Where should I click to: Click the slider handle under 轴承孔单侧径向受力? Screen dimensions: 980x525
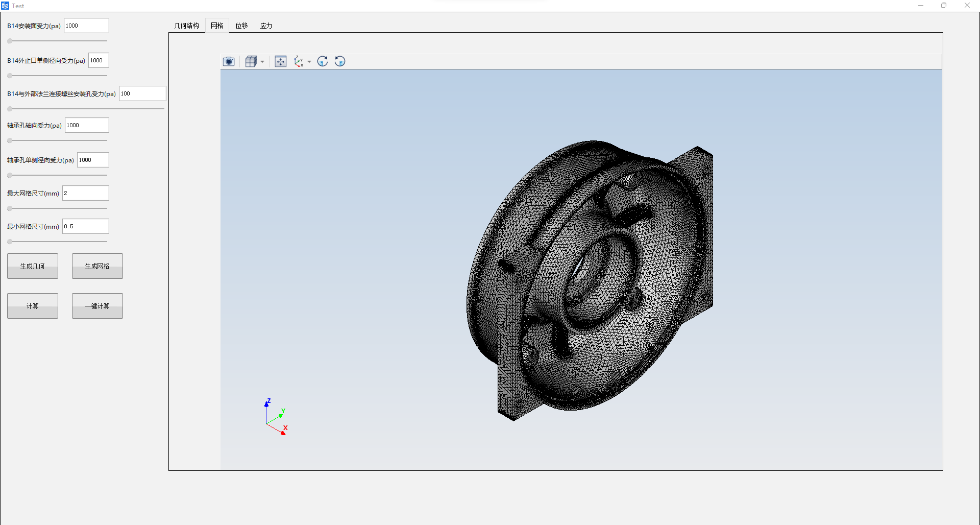coord(10,175)
